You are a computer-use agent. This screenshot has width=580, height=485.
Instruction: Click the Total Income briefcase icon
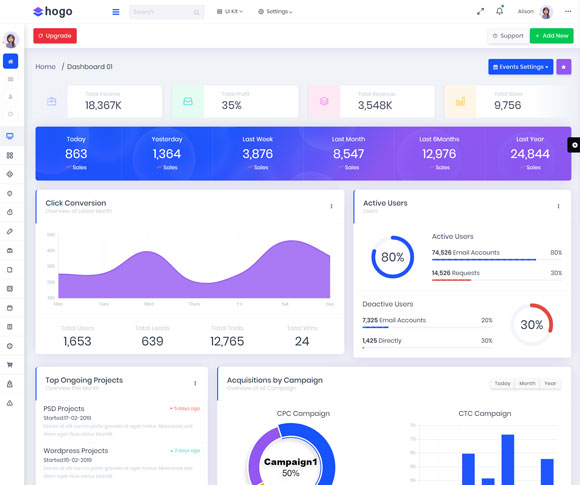[51, 101]
